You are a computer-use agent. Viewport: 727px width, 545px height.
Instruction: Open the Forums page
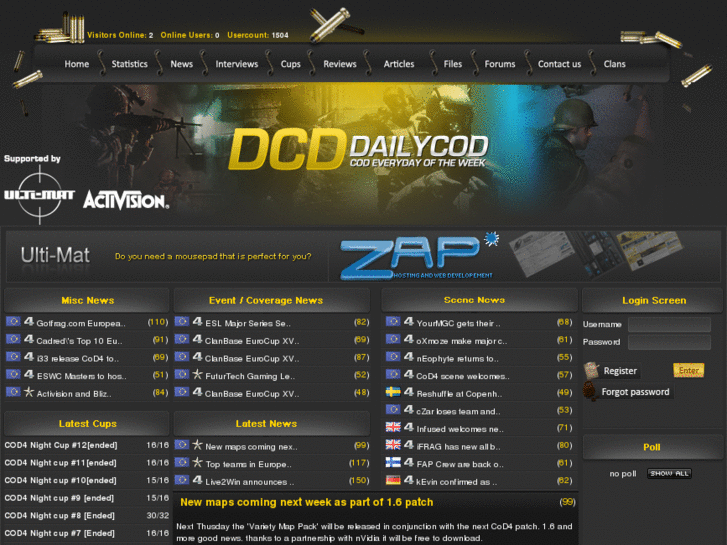[500, 64]
